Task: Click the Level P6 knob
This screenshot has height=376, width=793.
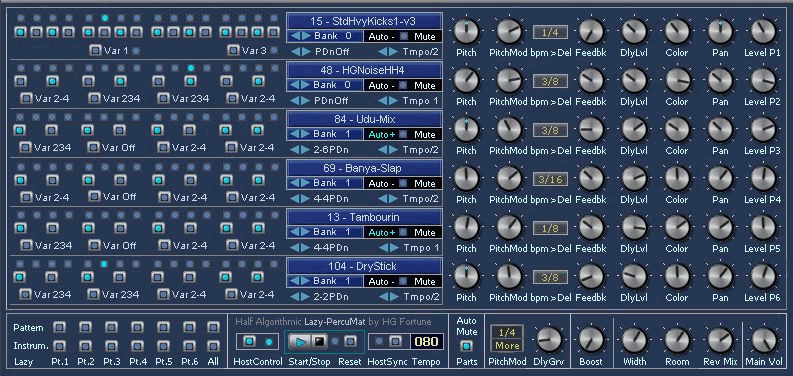Action: [763, 277]
